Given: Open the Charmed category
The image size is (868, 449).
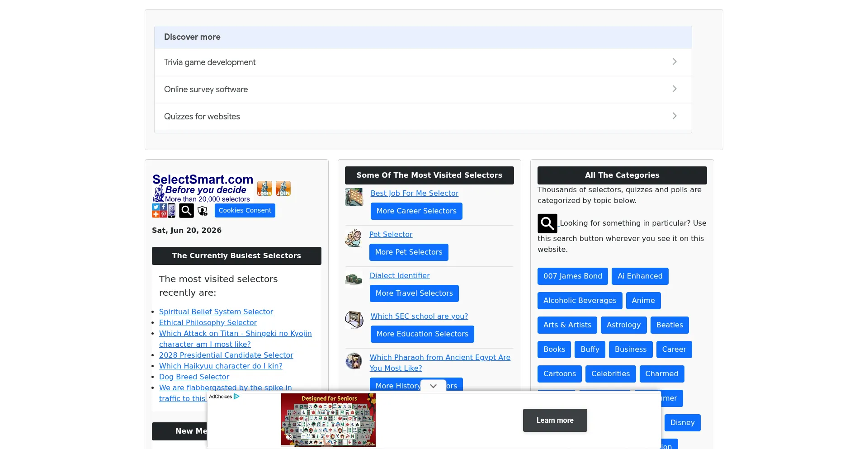Looking at the screenshot, I should pos(662,374).
